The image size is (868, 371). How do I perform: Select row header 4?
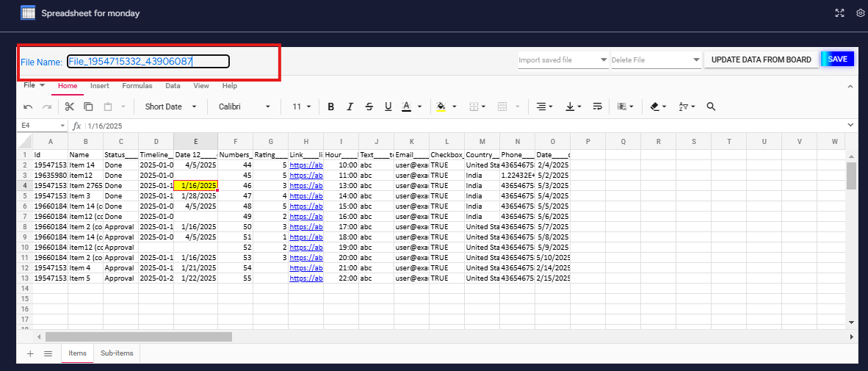(24, 185)
